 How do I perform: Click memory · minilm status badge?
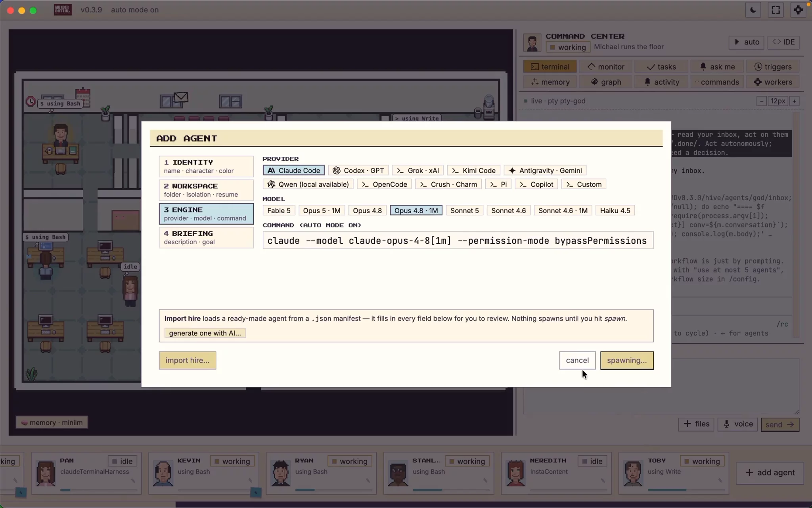52,422
